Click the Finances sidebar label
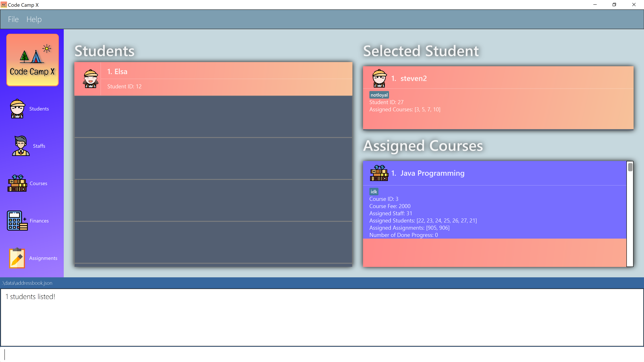Viewport: 644px width, 362px height. tap(39, 221)
